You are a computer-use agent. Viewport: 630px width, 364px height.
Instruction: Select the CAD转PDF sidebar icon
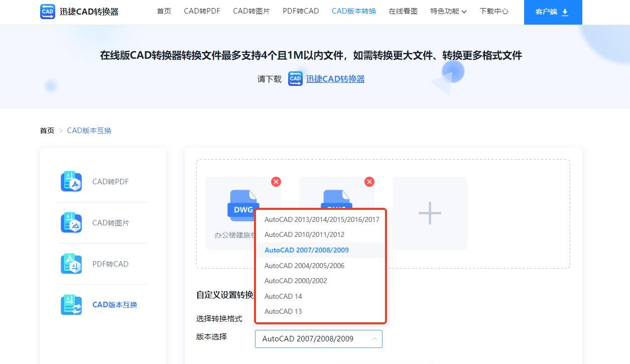(x=71, y=181)
